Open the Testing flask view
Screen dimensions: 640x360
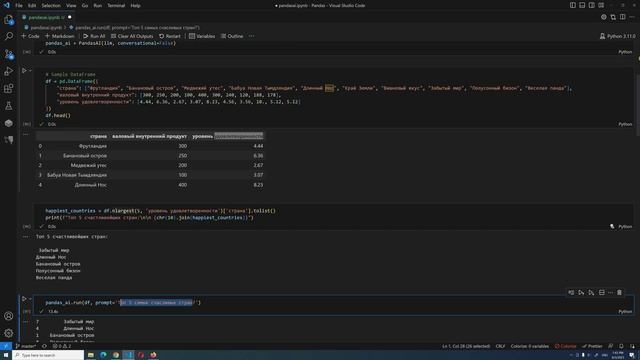click(9, 106)
